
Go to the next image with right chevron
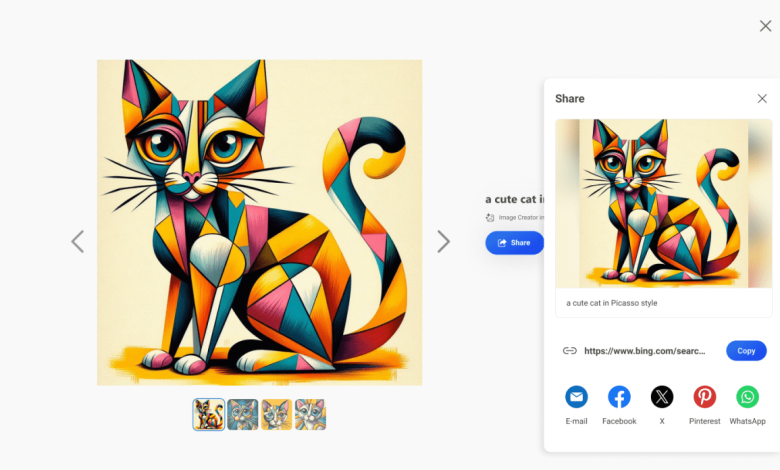click(443, 241)
